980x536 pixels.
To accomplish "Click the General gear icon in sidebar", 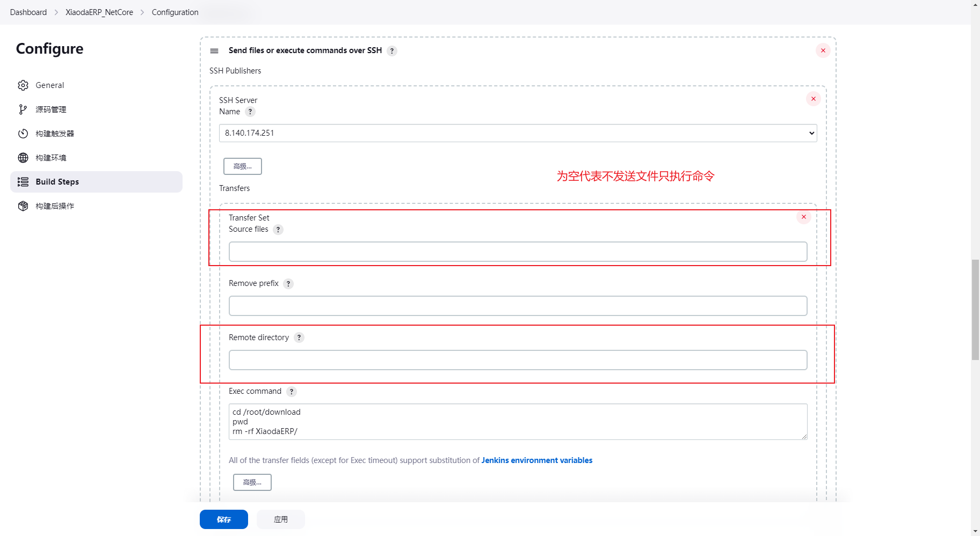I will click(23, 85).
